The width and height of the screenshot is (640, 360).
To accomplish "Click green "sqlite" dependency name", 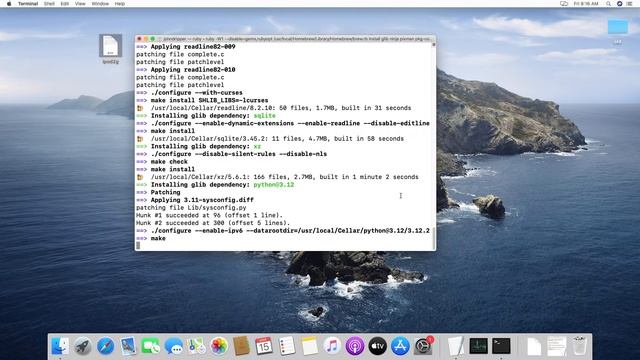I will tap(264, 116).
